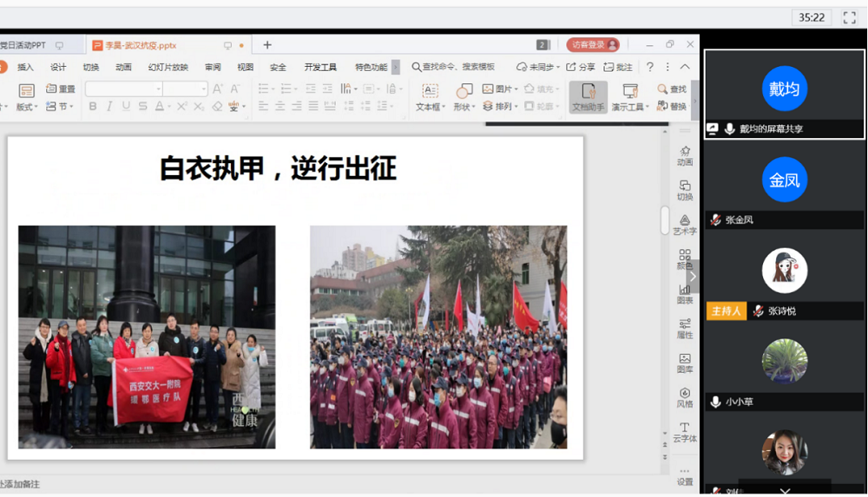
Task: Open the 云字体 cloud fonts panel
Action: point(685,432)
